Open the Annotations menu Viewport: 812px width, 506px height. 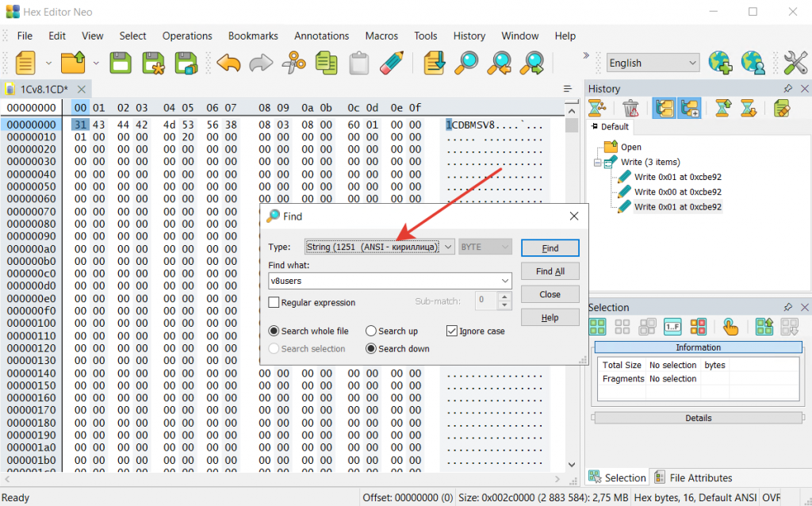click(x=322, y=36)
